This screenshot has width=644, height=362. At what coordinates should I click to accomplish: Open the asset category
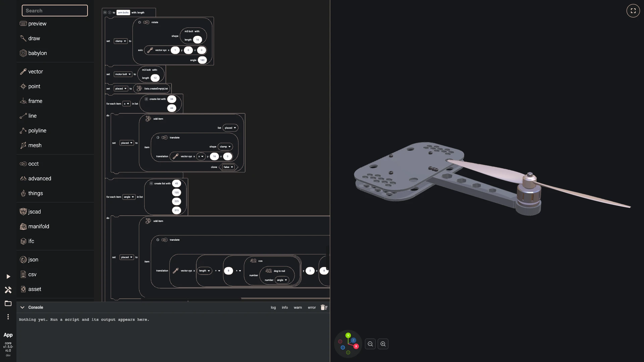coord(55,289)
